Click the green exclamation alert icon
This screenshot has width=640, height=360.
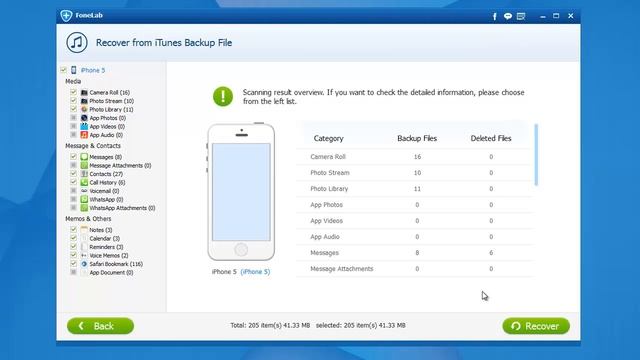(223, 97)
